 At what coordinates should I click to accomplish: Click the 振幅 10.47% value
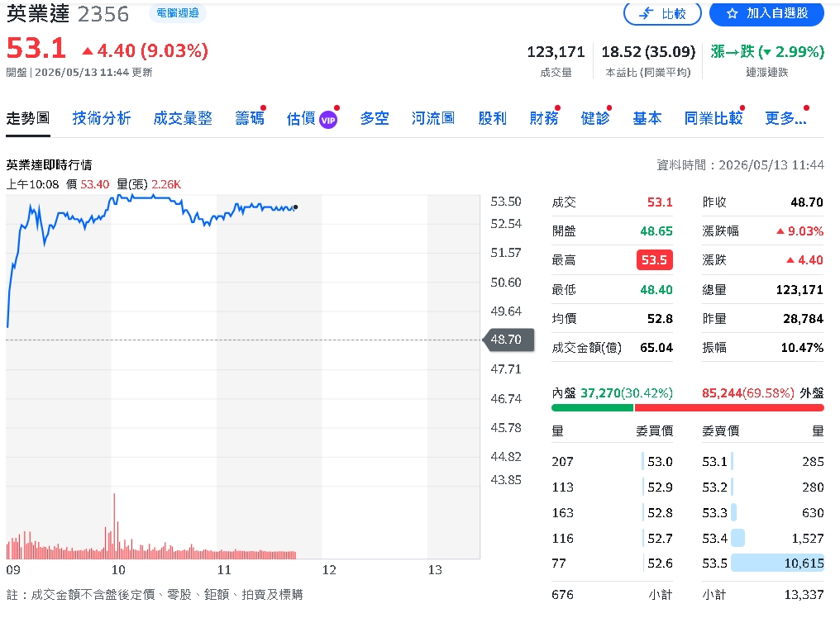[x=802, y=348]
